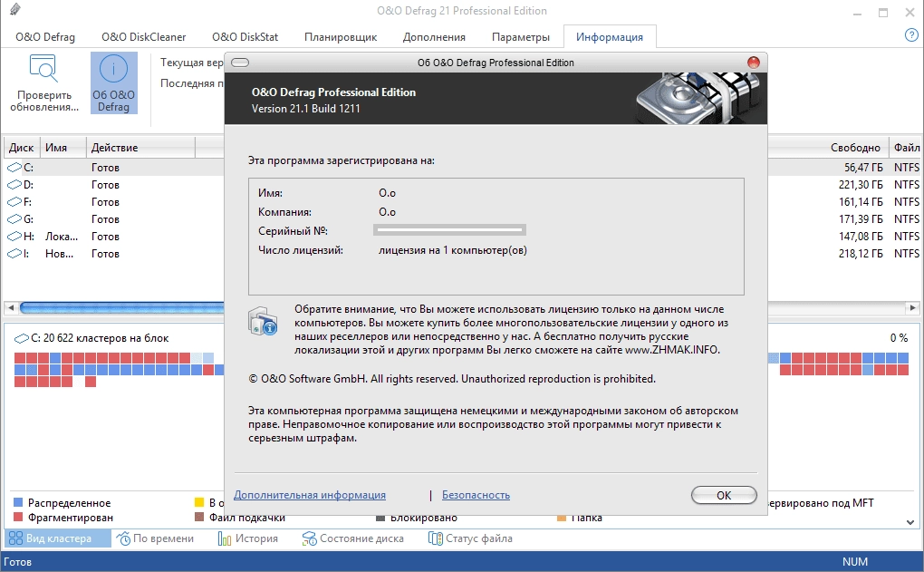Click the Состояние диска icon
Image resolution: width=924 pixels, height=572 pixels.
[310, 538]
